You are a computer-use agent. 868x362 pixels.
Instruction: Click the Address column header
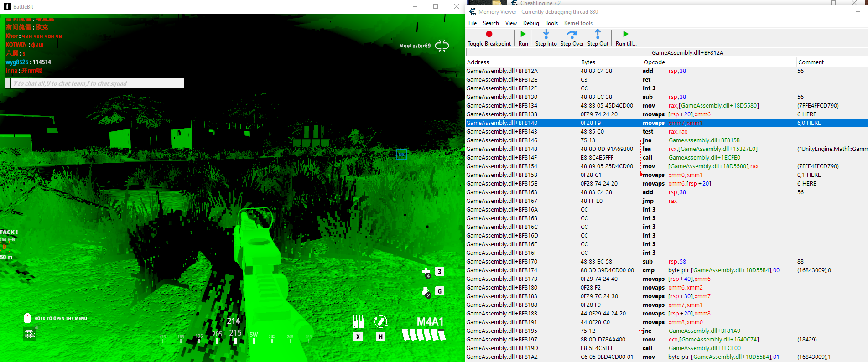click(523, 62)
